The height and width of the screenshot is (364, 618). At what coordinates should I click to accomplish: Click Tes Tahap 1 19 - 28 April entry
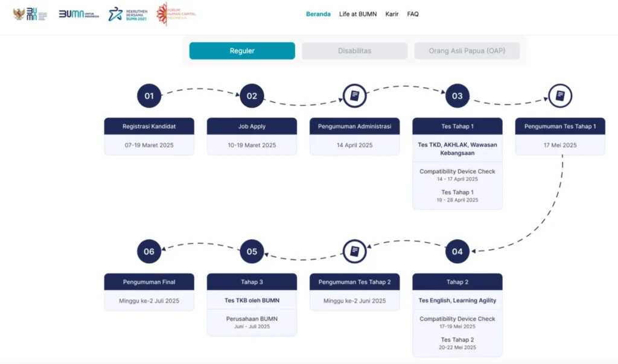pos(457,196)
